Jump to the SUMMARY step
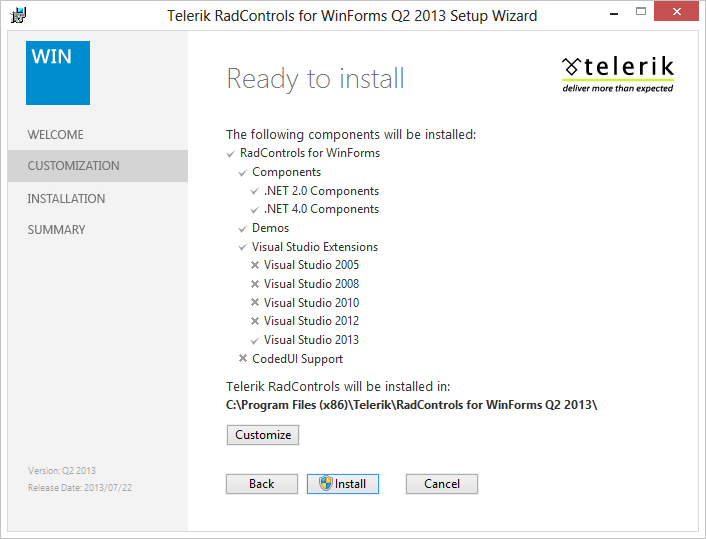Viewport: 706px width, 539px height. point(56,230)
